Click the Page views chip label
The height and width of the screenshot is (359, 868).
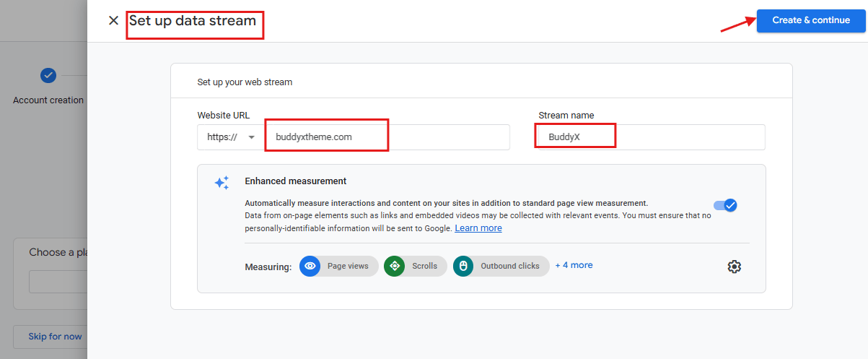[348, 266]
